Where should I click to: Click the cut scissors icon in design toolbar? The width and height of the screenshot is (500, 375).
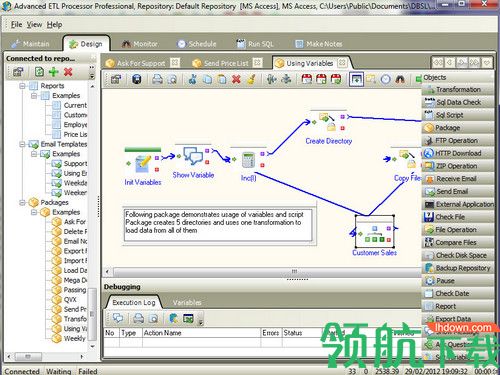click(x=192, y=79)
